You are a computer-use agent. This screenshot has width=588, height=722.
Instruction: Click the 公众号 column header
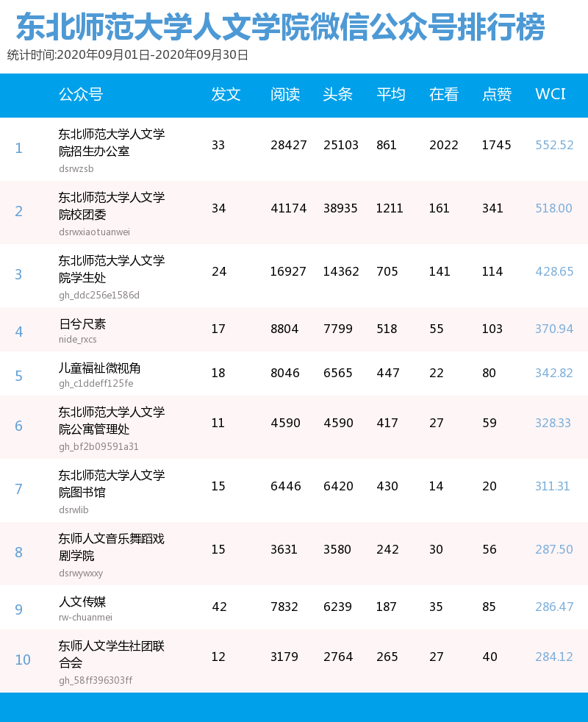click(81, 94)
